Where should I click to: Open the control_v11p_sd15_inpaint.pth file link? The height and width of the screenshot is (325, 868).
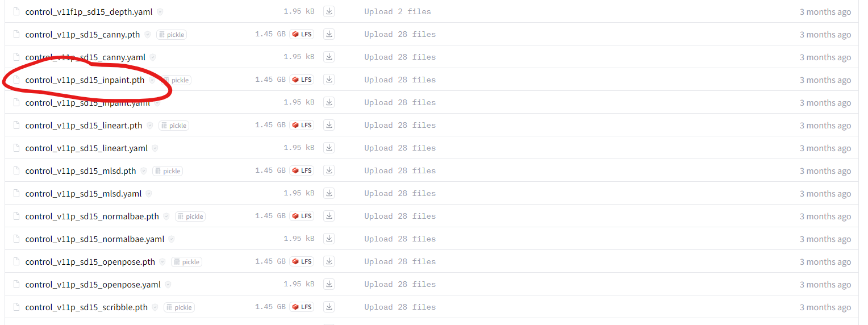coord(85,80)
